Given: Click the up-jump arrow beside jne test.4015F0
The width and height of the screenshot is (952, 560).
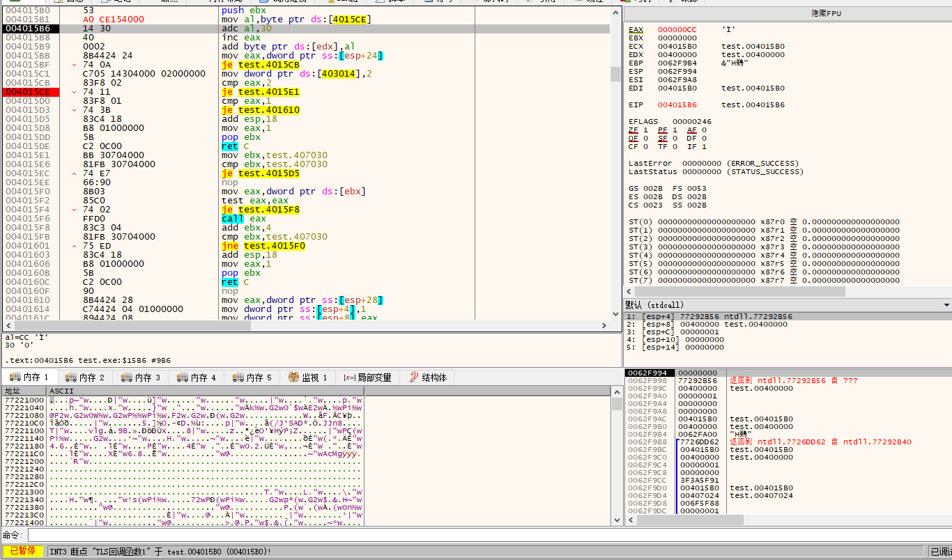Looking at the screenshot, I should (75, 246).
